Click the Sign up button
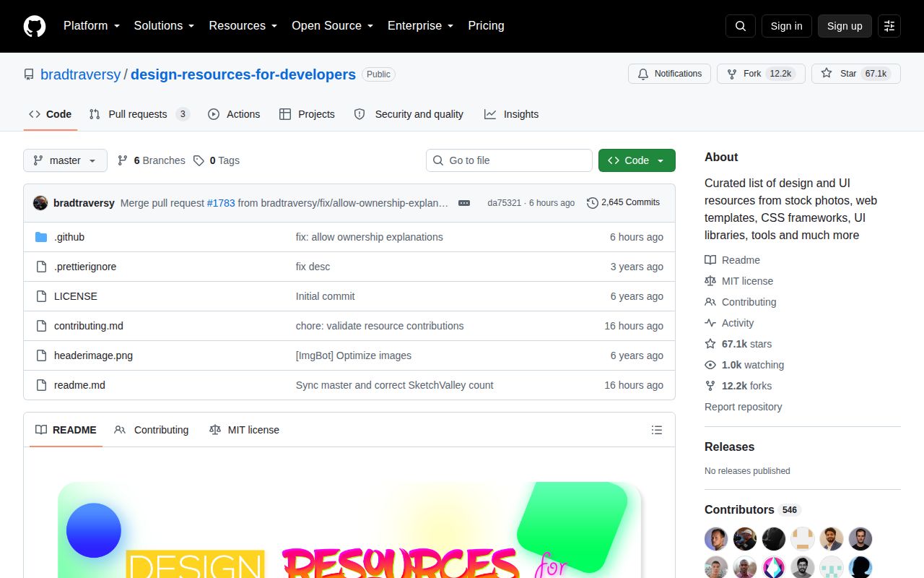Viewport: 924px width, 578px height. coord(845,26)
